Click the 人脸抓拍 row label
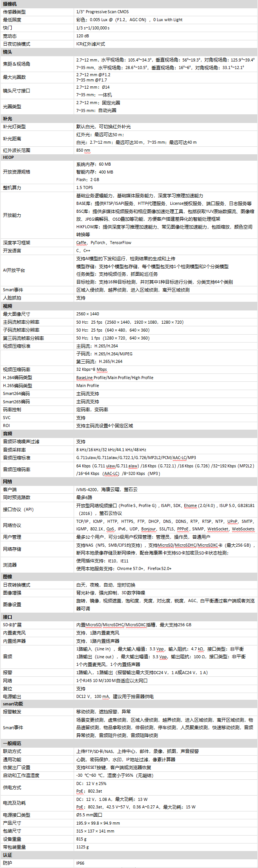This screenshot has height=868, width=258. (x=12, y=298)
